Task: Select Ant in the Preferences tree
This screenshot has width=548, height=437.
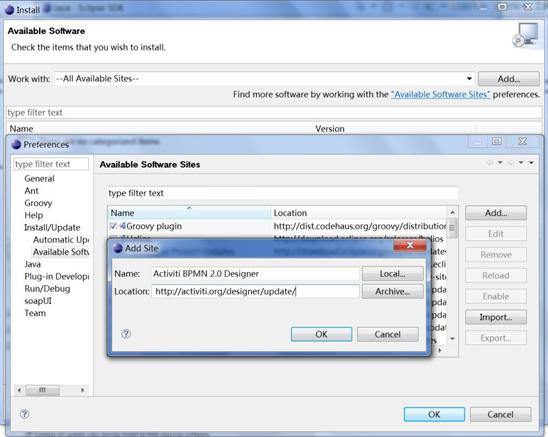Action: 31,191
